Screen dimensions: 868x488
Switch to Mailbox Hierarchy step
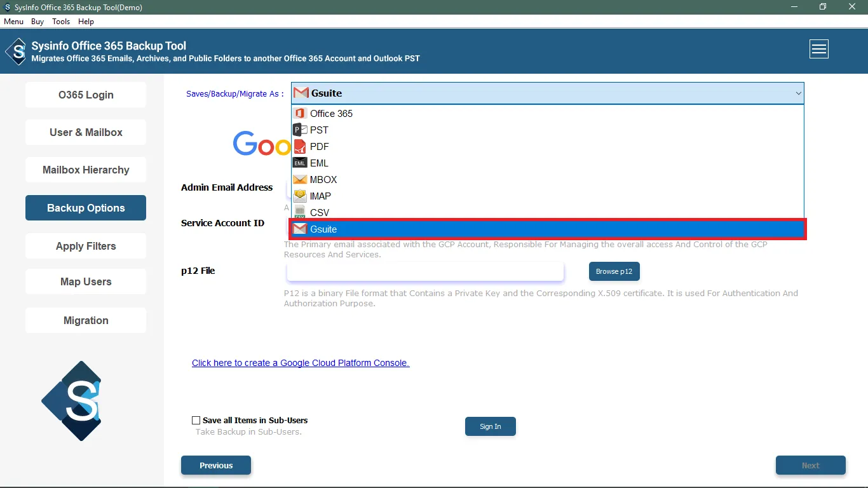coord(86,170)
